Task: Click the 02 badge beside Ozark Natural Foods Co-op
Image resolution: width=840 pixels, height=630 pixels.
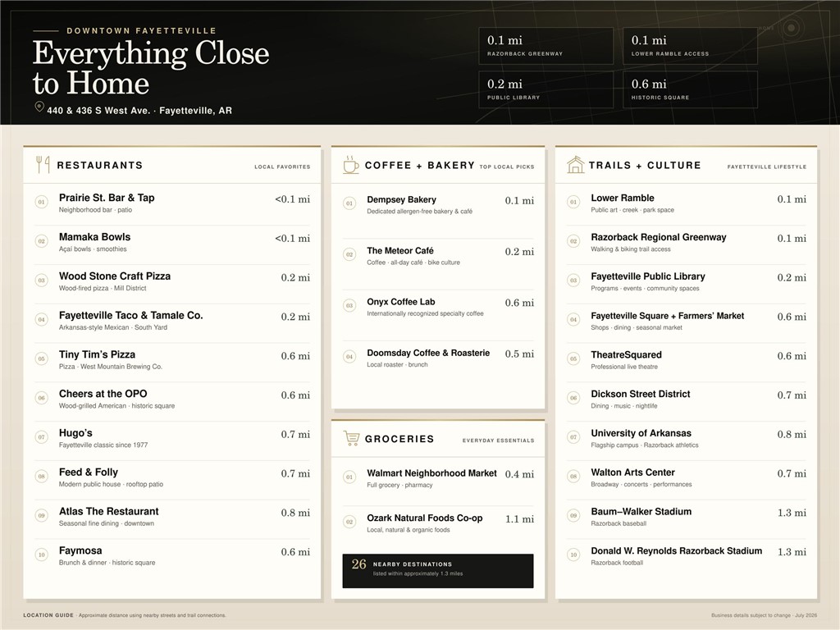Action: (x=349, y=522)
